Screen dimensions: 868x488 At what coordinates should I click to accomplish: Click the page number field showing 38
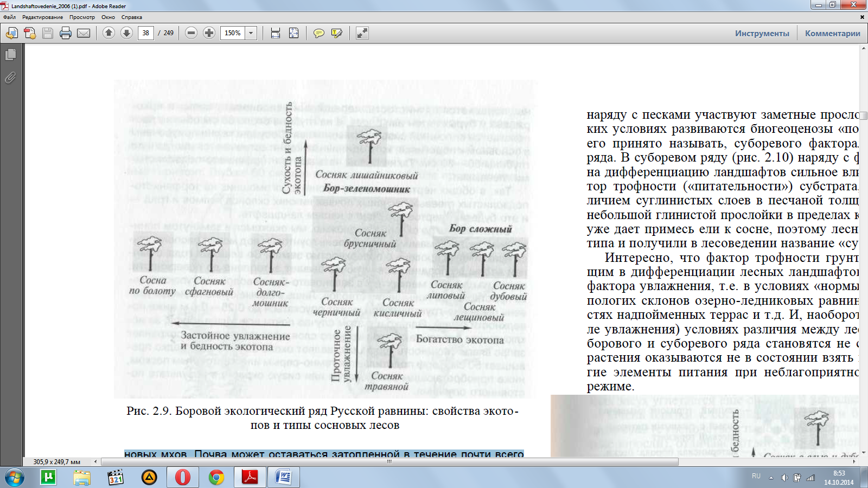146,33
